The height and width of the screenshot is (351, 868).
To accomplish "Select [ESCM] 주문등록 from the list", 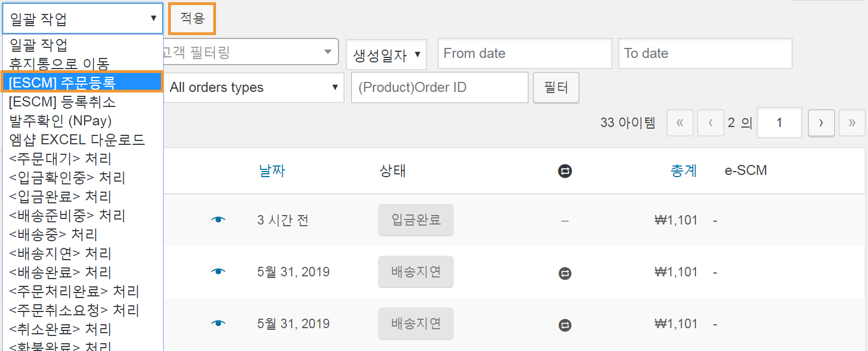I will 82,82.
